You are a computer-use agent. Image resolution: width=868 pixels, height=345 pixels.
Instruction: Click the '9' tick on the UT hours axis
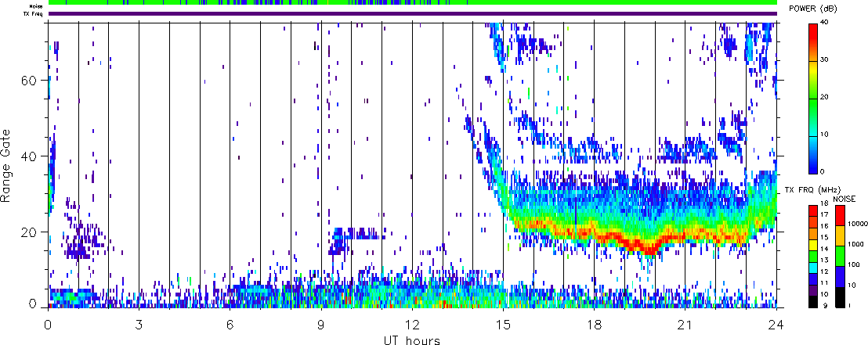(321, 324)
